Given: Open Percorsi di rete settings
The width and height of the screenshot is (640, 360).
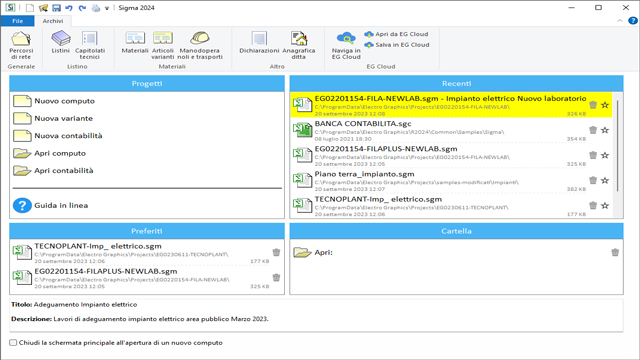Looking at the screenshot, I should point(21,45).
